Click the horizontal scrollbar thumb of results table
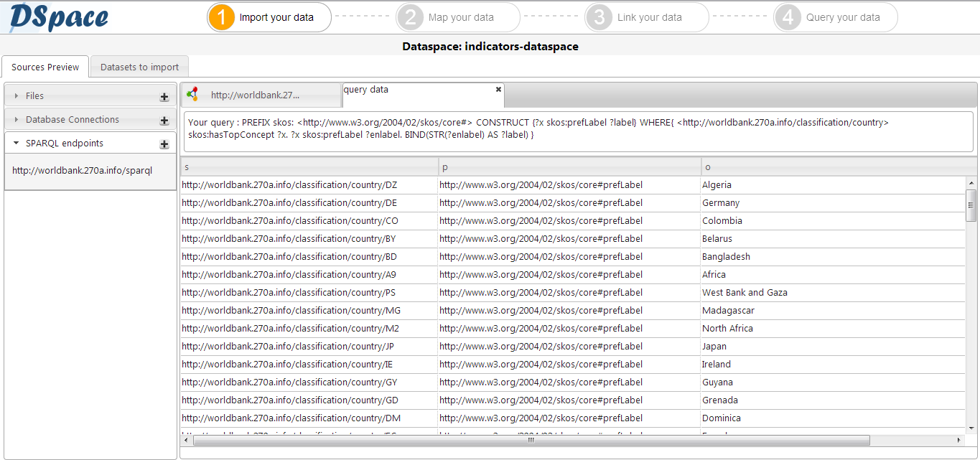The image size is (980, 460). (531, 440)
